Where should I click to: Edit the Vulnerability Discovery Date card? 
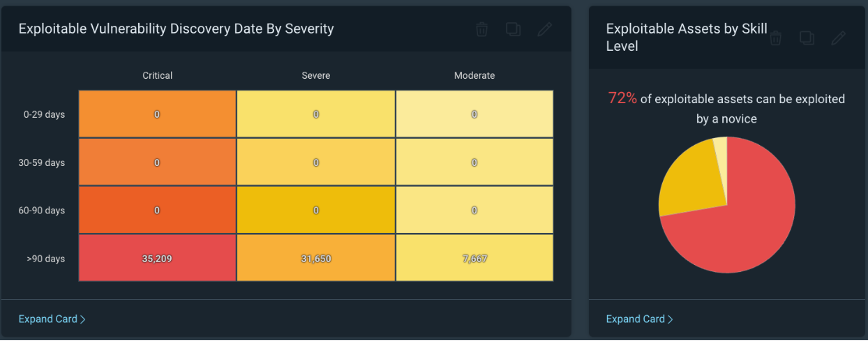pyautogui.click(x=544, y=29)
